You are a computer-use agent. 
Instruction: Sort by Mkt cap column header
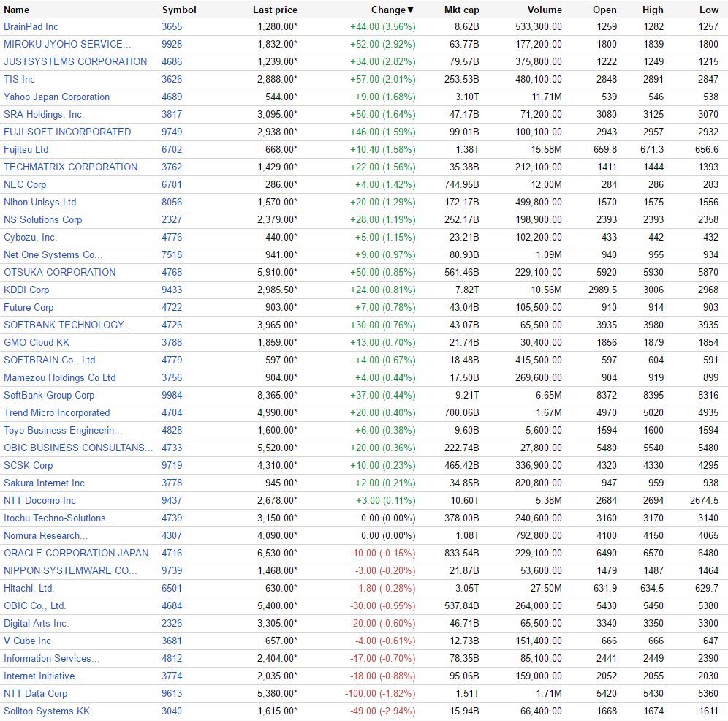click(x=461, y=10)
